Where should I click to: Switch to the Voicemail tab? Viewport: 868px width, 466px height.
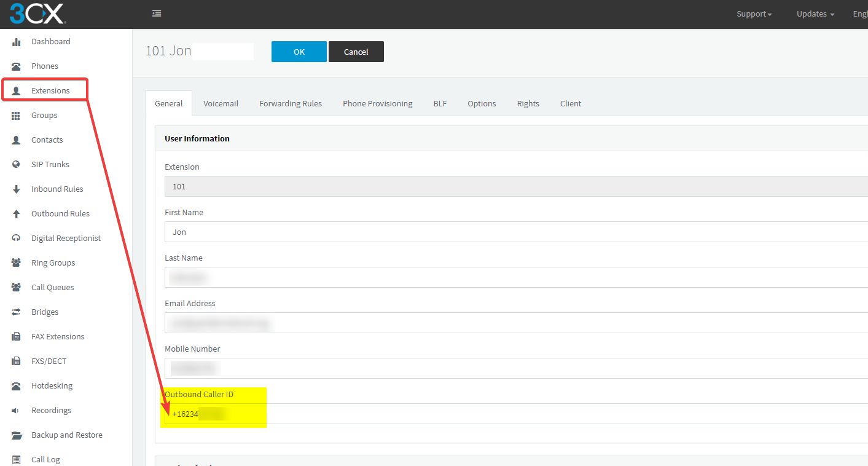221,103
